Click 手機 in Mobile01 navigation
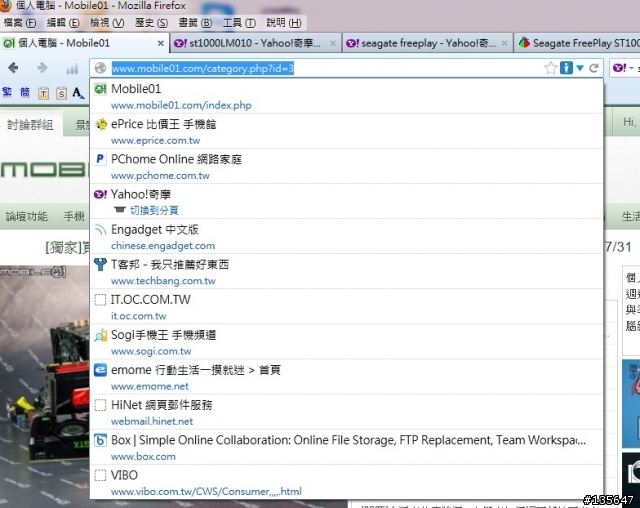 click(74, 216)
